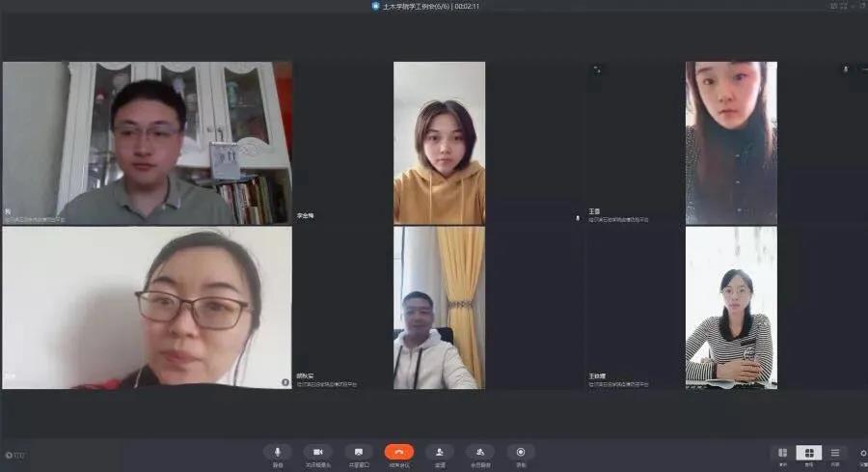Open the member management panel
Image resolution: width=868 pixels, height=472 pixels.
click(480, 452)
